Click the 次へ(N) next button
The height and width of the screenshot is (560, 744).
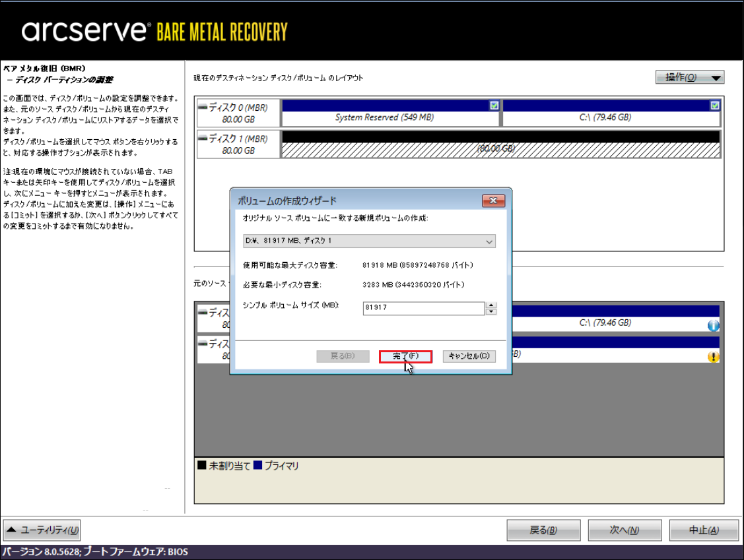[x=625, y=530]
